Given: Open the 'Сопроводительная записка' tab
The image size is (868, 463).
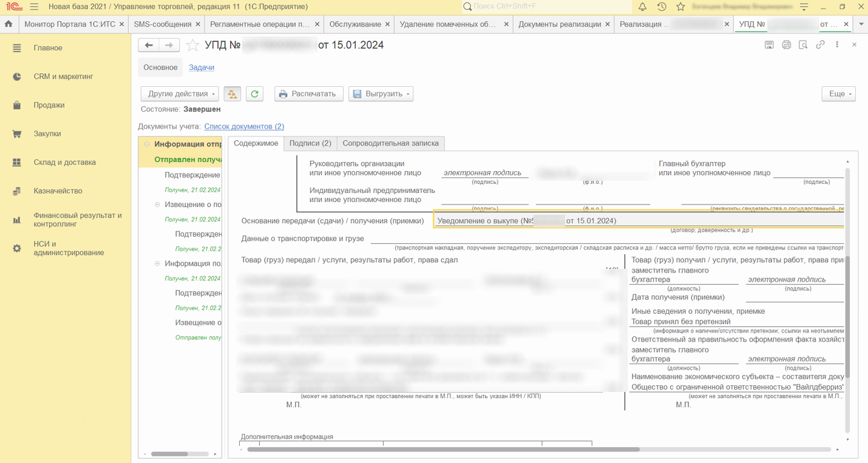Looking at the screenshot, I should [x=390, y=143].
